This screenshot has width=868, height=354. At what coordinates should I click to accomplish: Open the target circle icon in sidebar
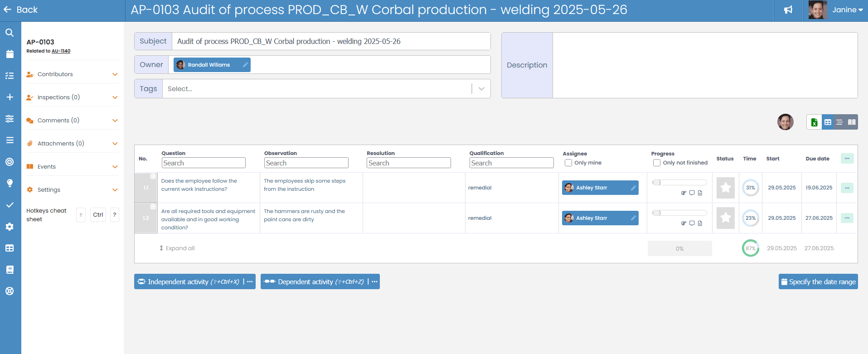(x=10, y=162)
